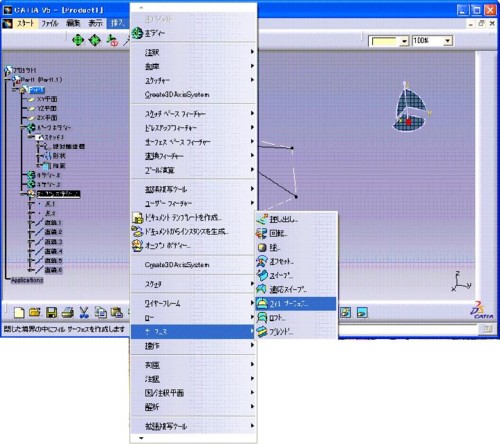500x444 pixels.
Task: Click the Applications node in the tree
Action: click(x=27, y=280)
